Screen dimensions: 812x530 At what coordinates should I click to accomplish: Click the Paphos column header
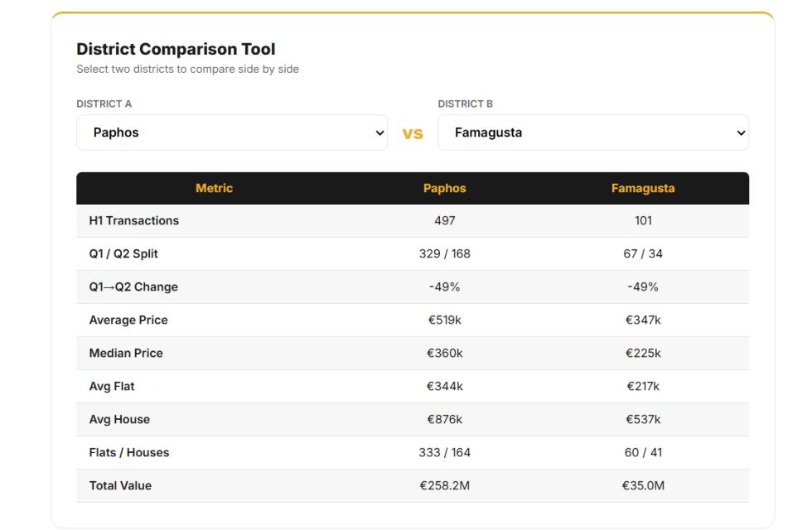[x=444, y=189]
